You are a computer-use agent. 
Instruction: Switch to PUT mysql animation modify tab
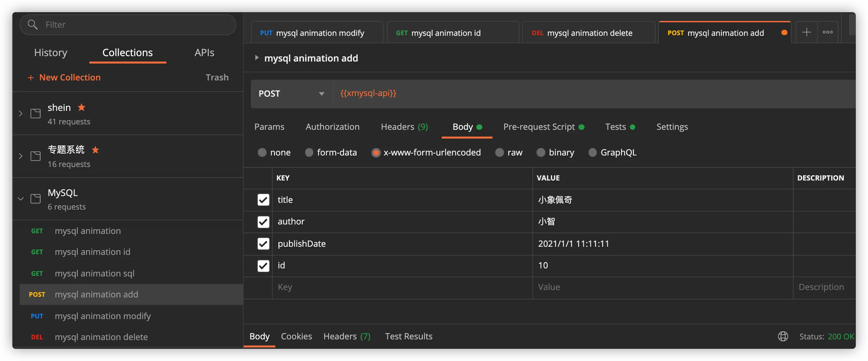[x=317, y=33]
